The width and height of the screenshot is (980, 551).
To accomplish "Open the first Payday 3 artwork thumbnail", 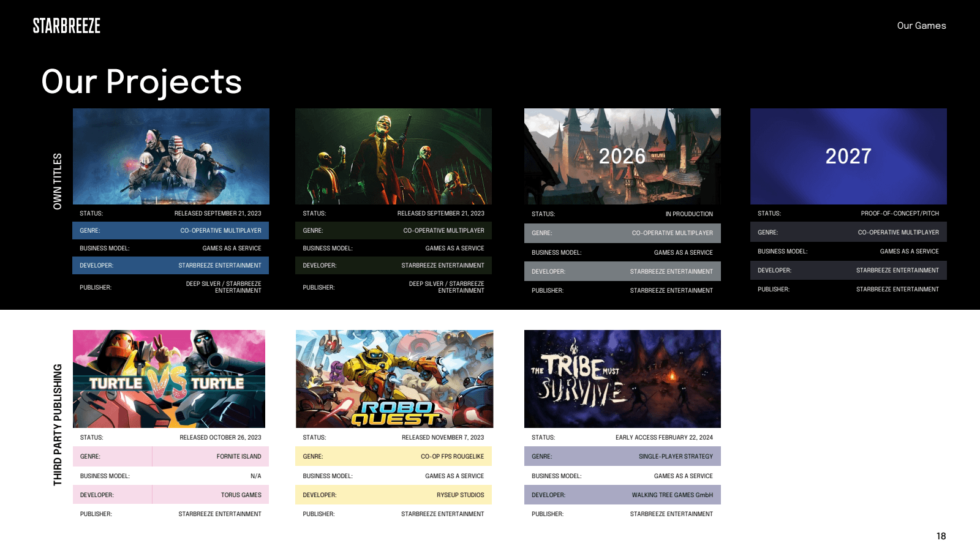I will [x=171, y=156].
